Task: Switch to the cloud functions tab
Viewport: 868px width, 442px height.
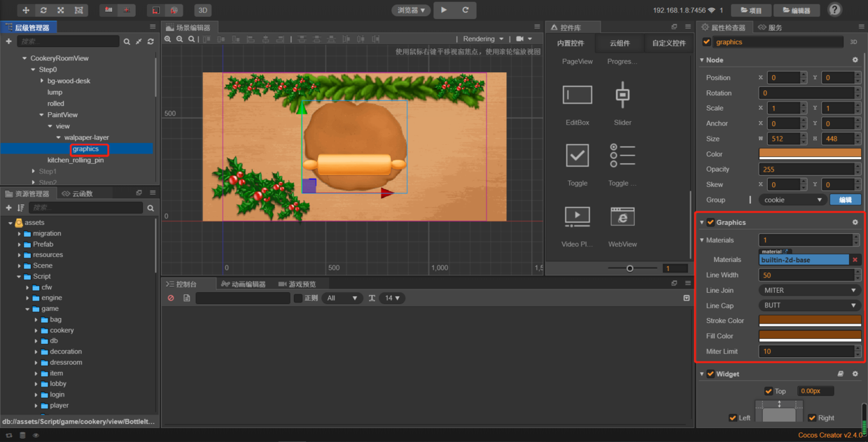Action: tap(78, 193)
